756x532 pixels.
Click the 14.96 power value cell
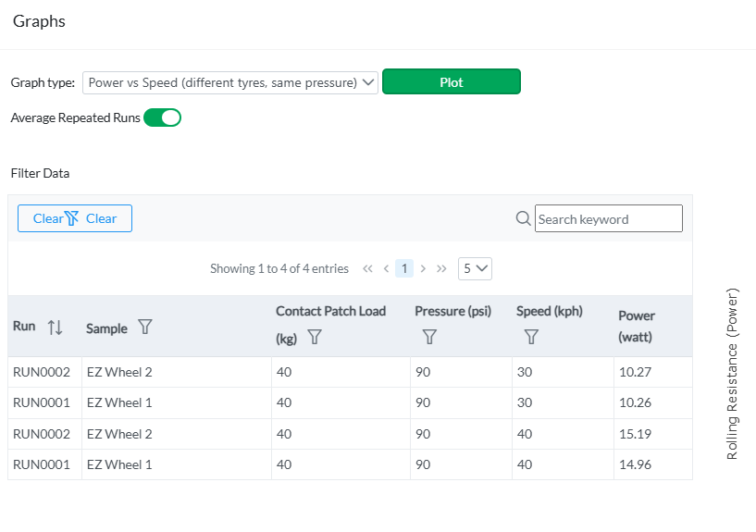tap(633, 464)
